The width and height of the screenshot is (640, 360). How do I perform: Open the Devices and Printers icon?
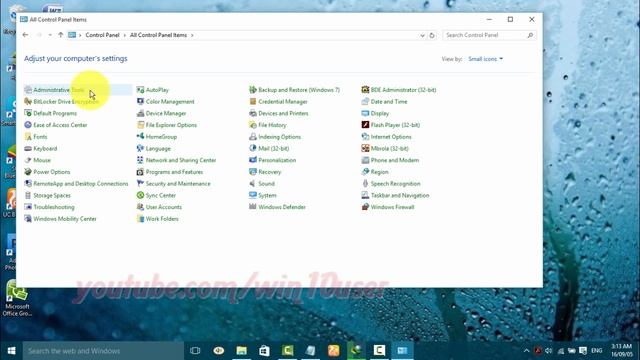tap(253, 113)
